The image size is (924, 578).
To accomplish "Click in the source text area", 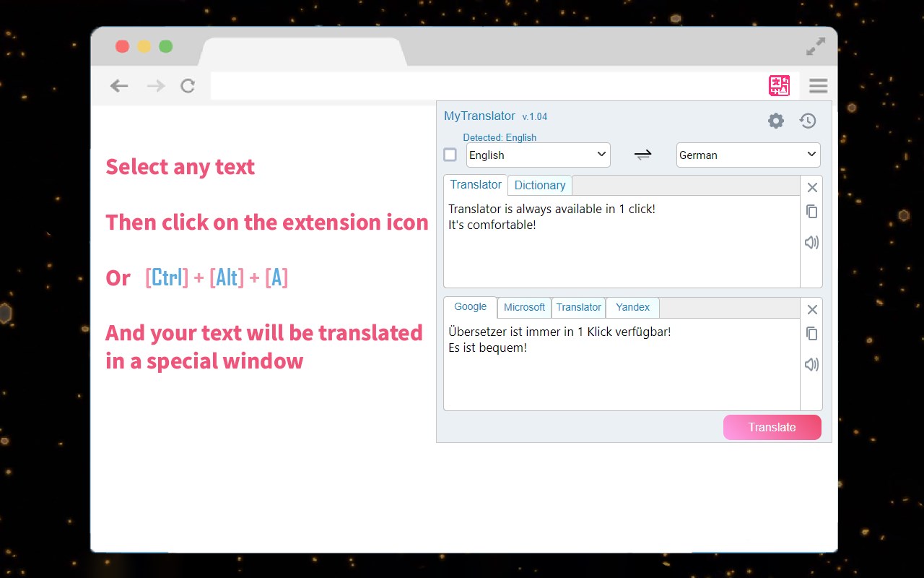I will click(622, 242).
